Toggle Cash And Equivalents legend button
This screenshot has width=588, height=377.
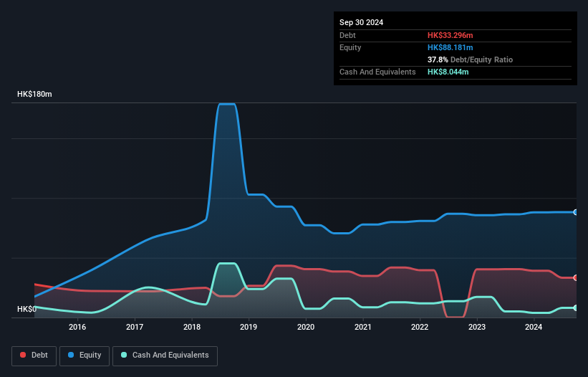(165, 355)
